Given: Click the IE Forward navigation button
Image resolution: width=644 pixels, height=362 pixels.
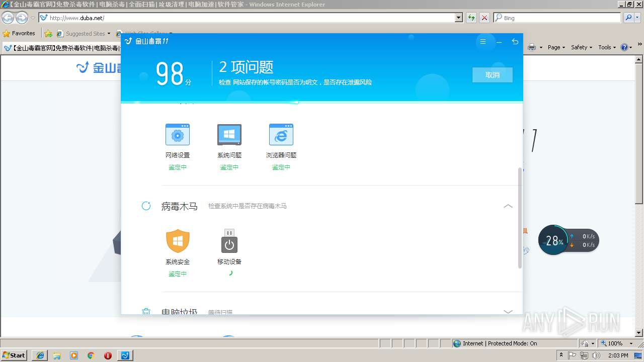Looking at the screenshot, I should click(x=22, y=18).
